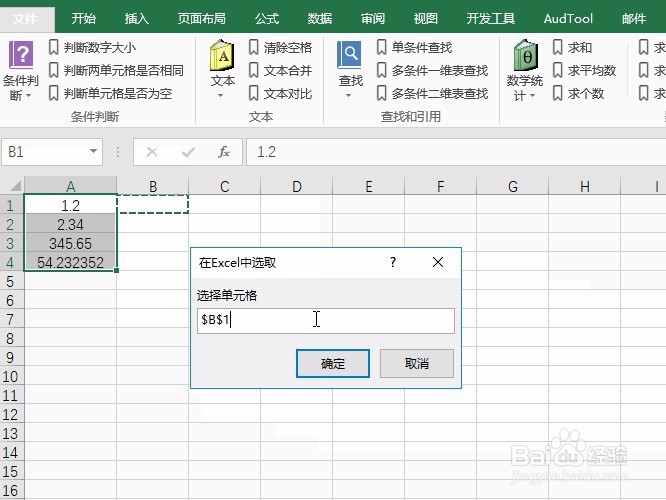The image size is (666, 500).
Task: Run 判断两单元格是否相同 command
Action: coord(116,70)
